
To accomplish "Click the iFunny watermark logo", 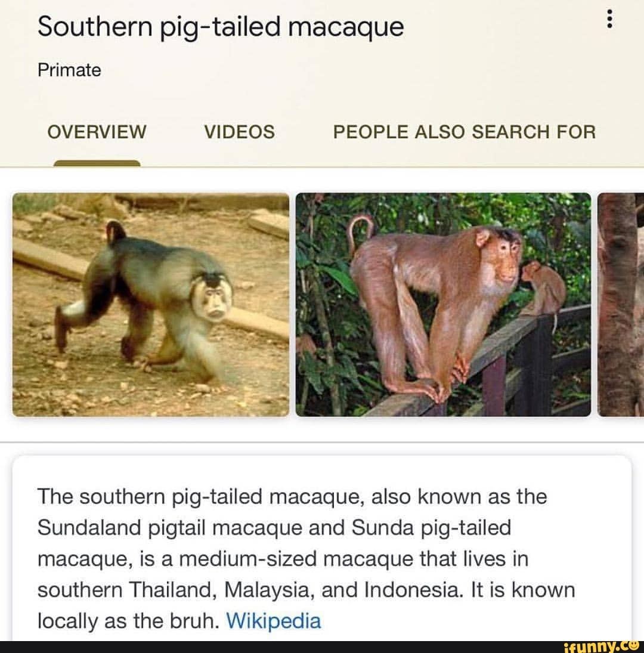I will pyautogui.click(x=600, y=647).
